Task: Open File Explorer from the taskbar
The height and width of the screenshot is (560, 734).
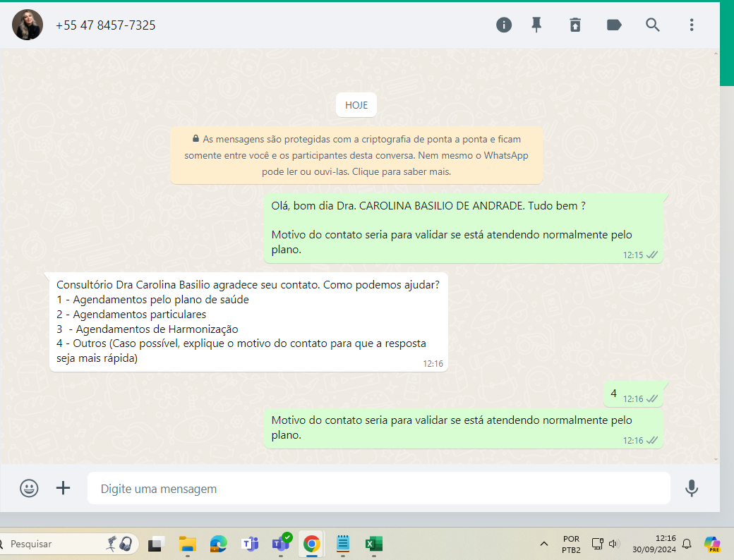Action: (x=188, y=544)
